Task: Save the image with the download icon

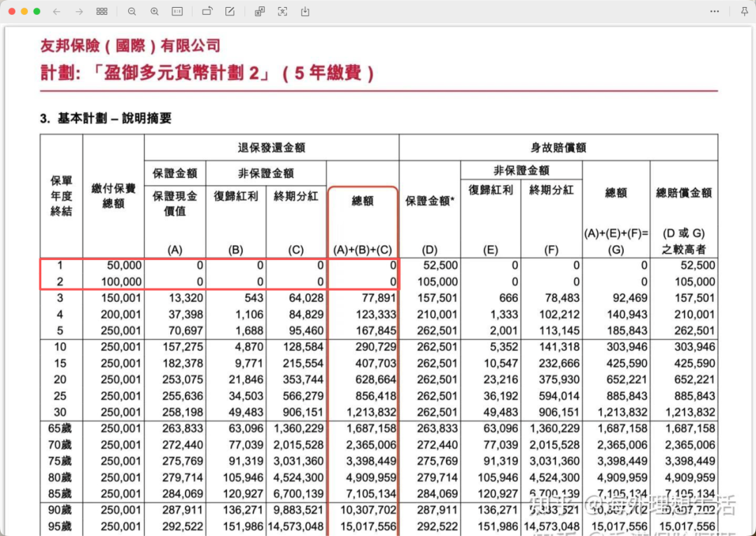Action: (305, 11)
